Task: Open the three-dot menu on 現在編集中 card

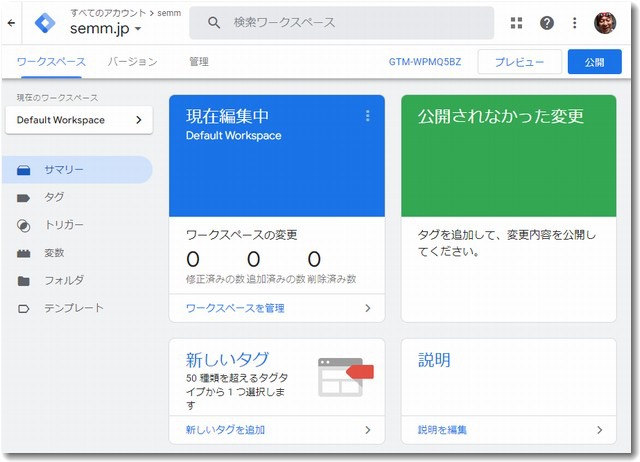Action: (x=368, y=116)
